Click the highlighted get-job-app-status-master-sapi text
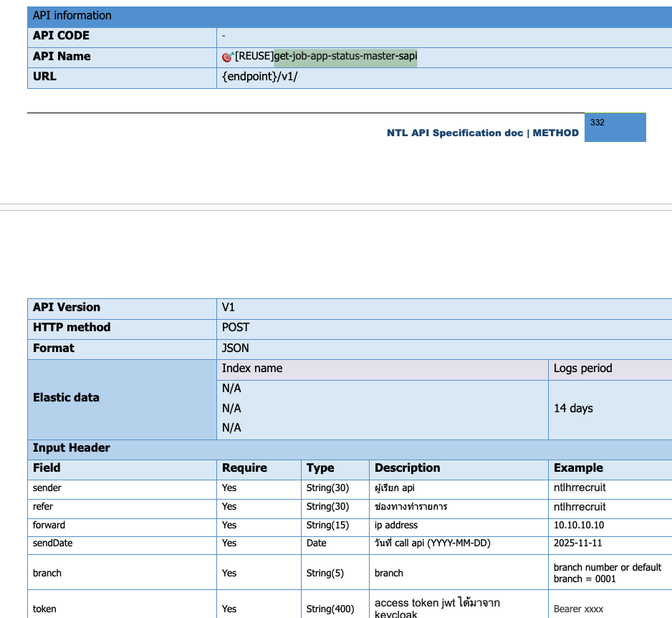The height and width of the screenshot is (618, 672). point(345,56)
